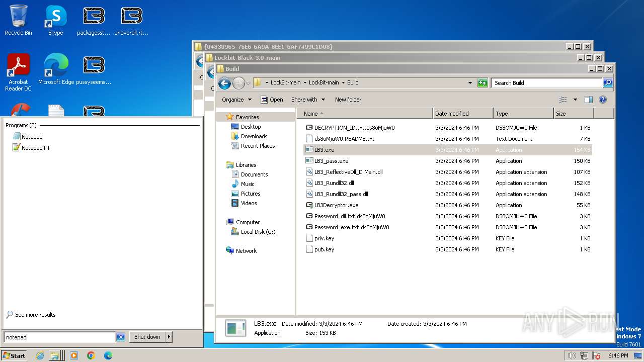
Task: Open the Recycle Bin desktop icon
Action: [18, 20]
